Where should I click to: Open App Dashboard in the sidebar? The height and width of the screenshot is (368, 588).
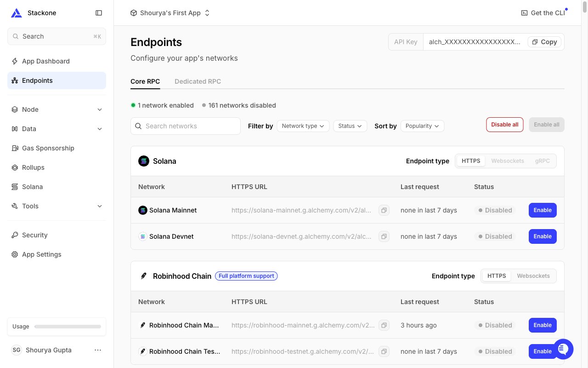tap(57, 61)
